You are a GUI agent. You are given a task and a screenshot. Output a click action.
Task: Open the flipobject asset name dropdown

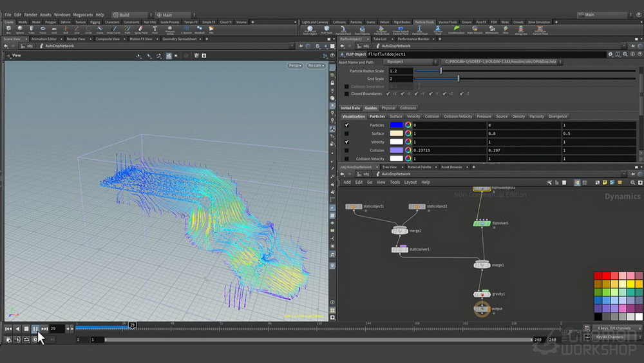click(411, 62)
